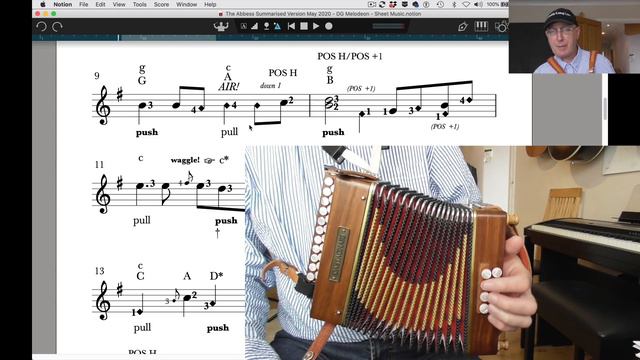Screen dimensions: 640x360
Task: Click the Bluetooth menu bar icon
Action: (454, 4)
